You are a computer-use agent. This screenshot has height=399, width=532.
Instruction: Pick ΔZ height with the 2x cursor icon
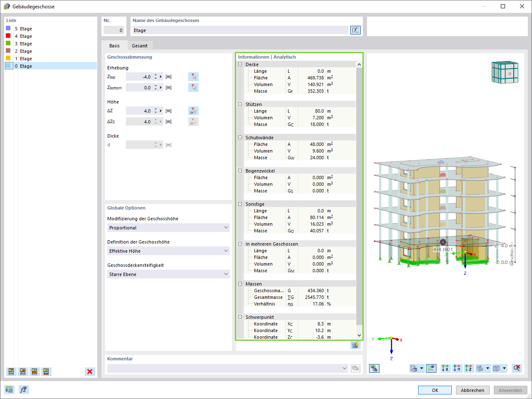(x=193, y=111)
